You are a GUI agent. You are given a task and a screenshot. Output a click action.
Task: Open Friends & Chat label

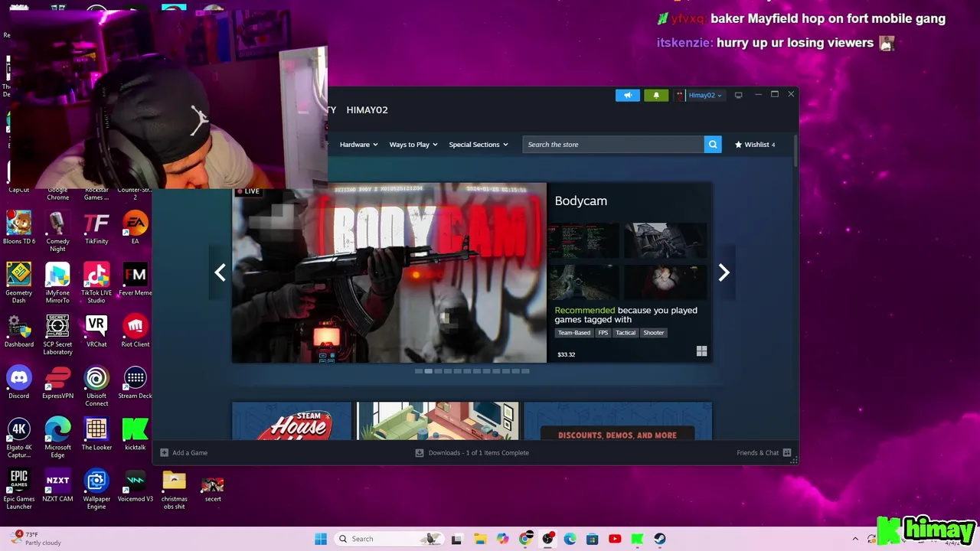pos(757,452)
